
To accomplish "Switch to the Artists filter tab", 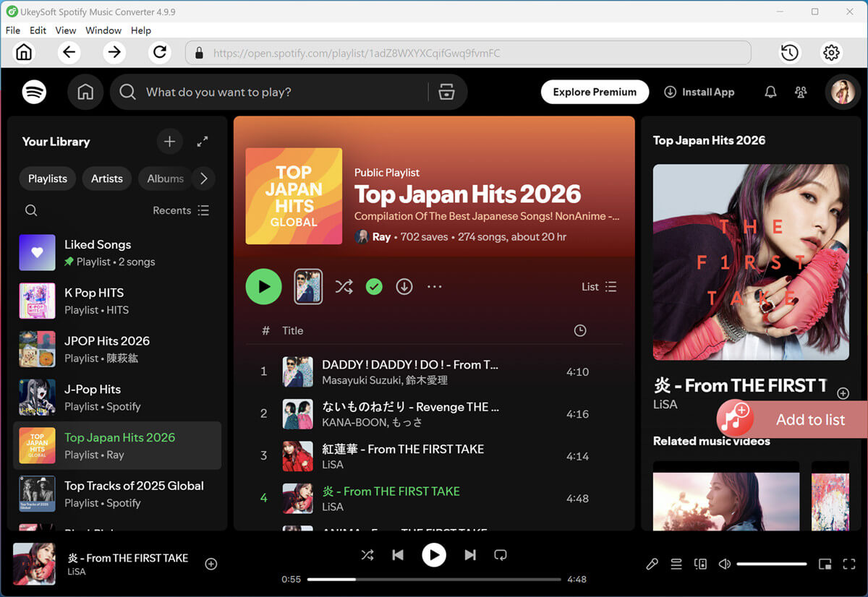I will (x=106, y=179).
